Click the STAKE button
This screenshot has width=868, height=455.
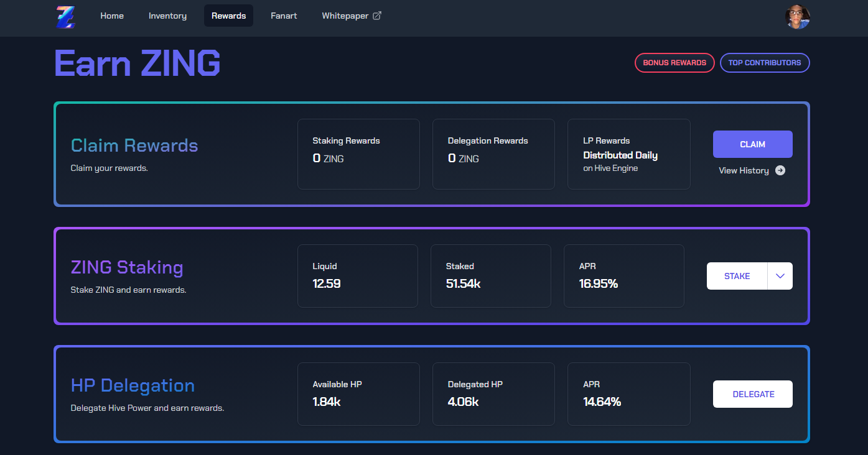737,276
